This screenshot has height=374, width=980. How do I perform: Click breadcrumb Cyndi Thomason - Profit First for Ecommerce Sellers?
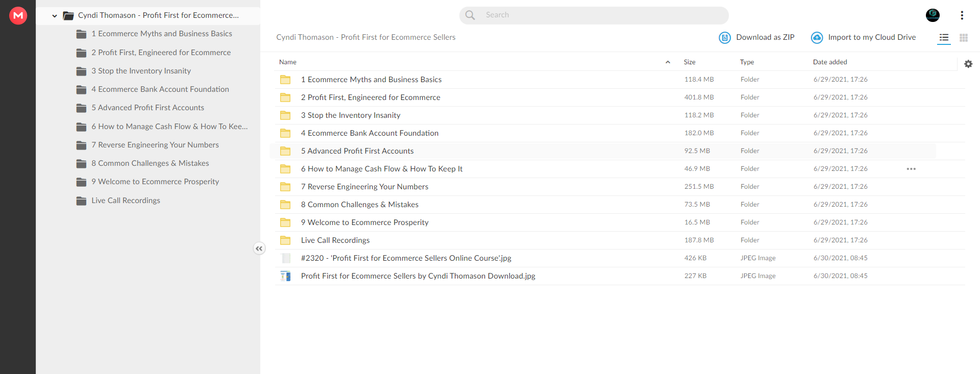click(366, 37)
